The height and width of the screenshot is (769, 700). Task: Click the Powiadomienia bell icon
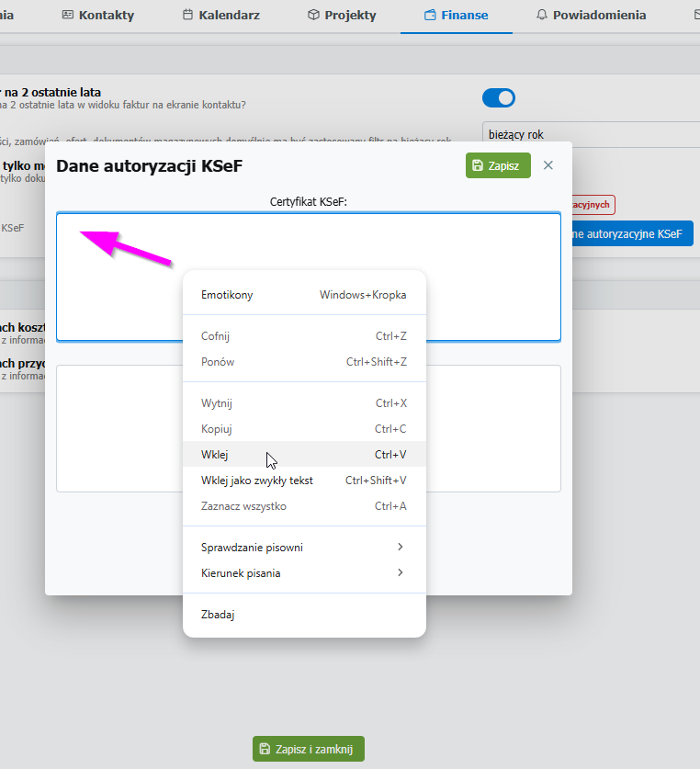542,16
